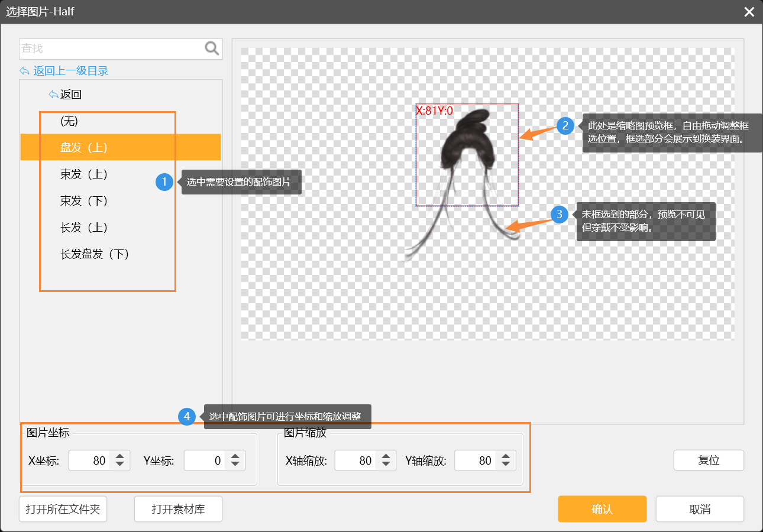The width and height of the screenshot is (763, 532).
Task: Click inside the 查找 search field
Action: pyautogui.click(x=111, y=48)
